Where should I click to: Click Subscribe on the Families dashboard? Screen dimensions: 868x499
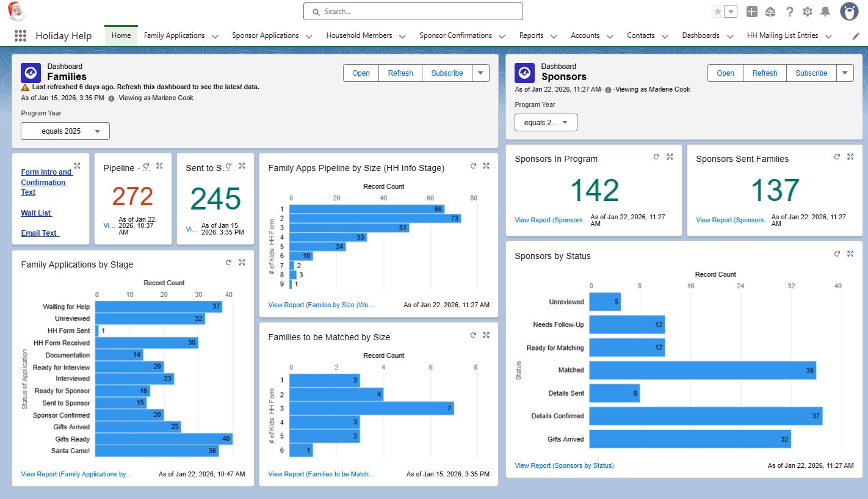point(447,73)
